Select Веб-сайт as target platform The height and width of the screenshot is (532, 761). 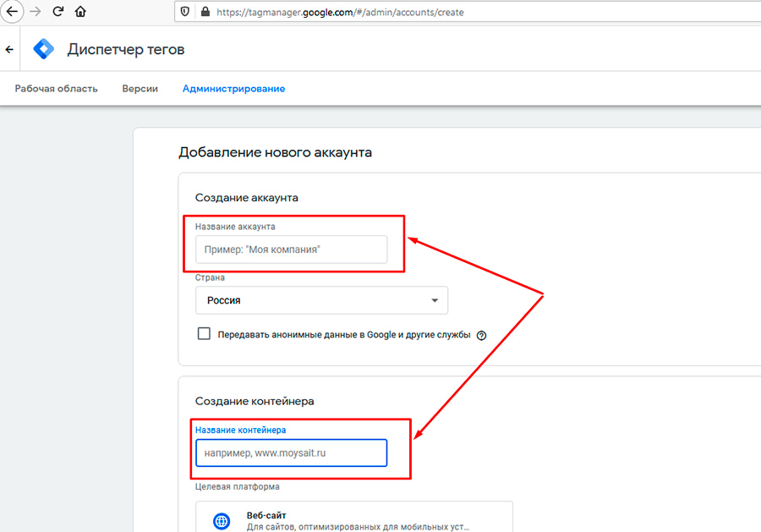click(338, 518)
